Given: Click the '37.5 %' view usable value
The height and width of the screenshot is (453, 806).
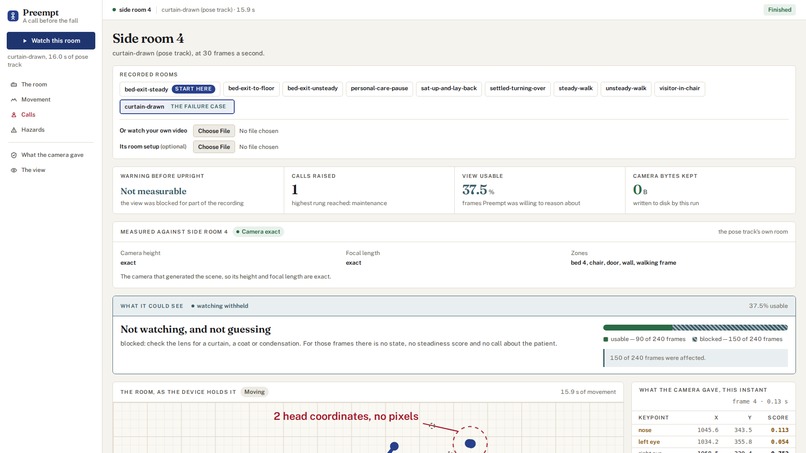Looking at the screenshot, I should (x=478, y=190).
